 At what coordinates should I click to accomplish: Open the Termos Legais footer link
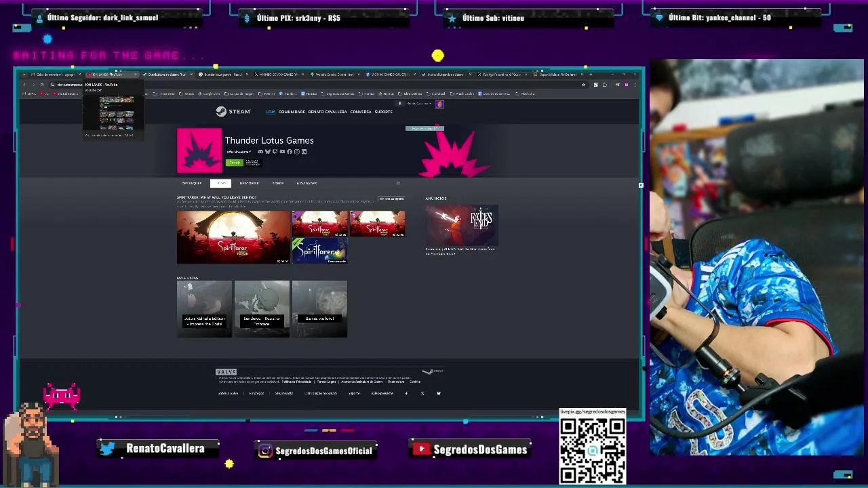(x=326, y=382)
